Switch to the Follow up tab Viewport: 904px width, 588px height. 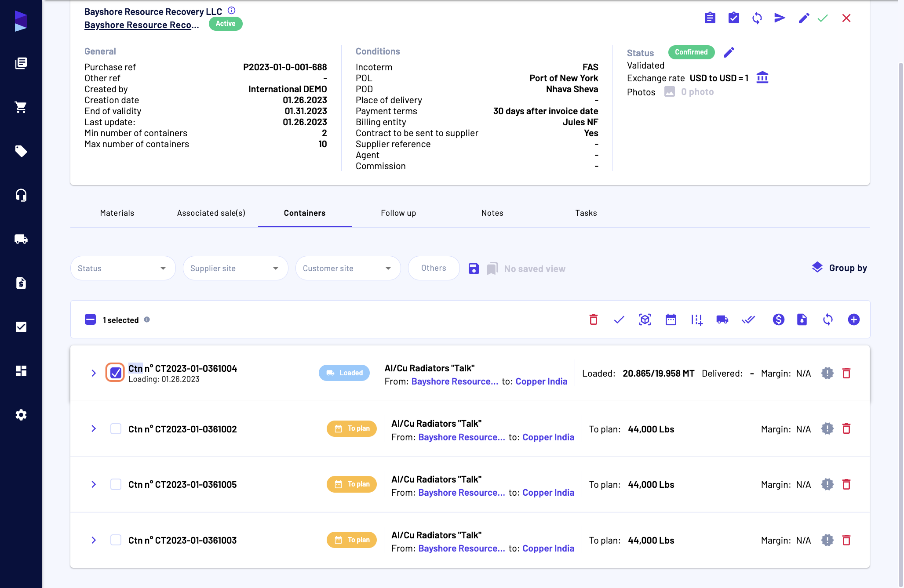pyautogui.click(x=398, y=213)
